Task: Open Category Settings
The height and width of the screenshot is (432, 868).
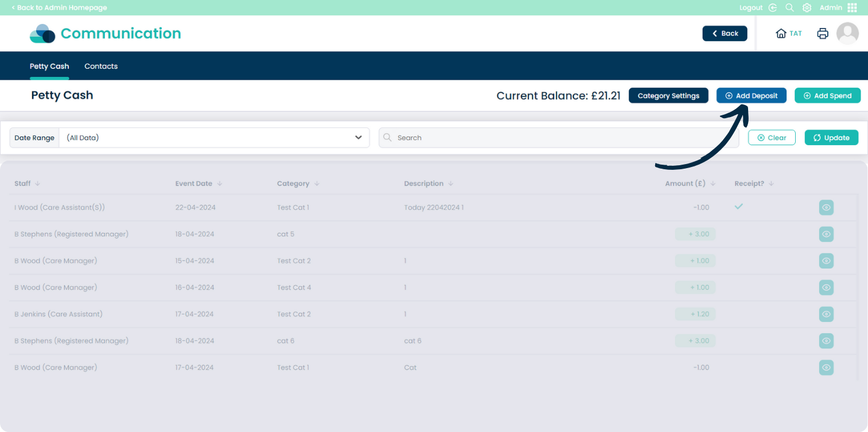Action: 668,96
